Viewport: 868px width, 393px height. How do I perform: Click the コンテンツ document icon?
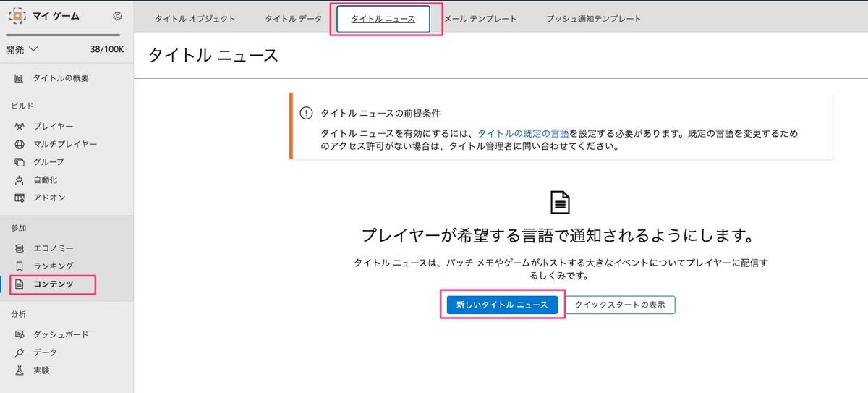20,284
